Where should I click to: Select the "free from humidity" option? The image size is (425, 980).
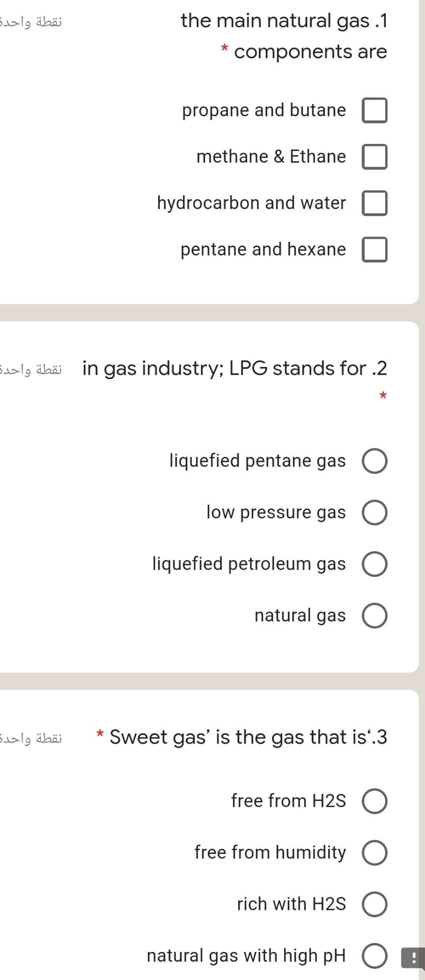376,852
